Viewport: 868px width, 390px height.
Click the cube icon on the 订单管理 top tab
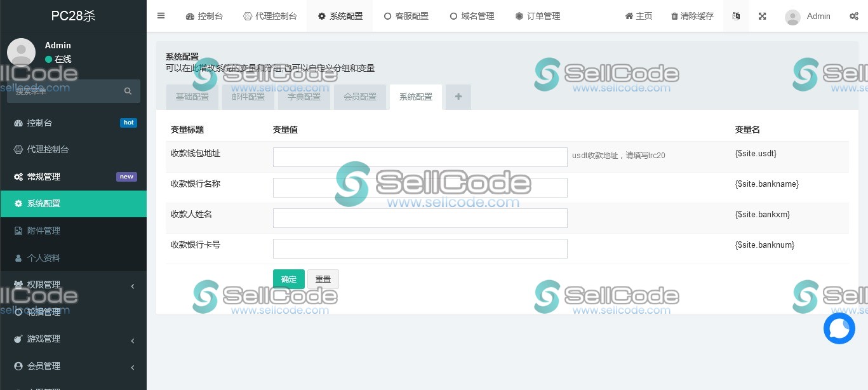pyautogui.click(x=519, y=17)
